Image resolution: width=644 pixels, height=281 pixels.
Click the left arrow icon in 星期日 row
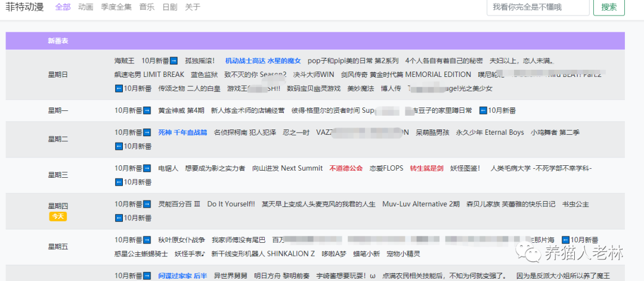[119, 88]
